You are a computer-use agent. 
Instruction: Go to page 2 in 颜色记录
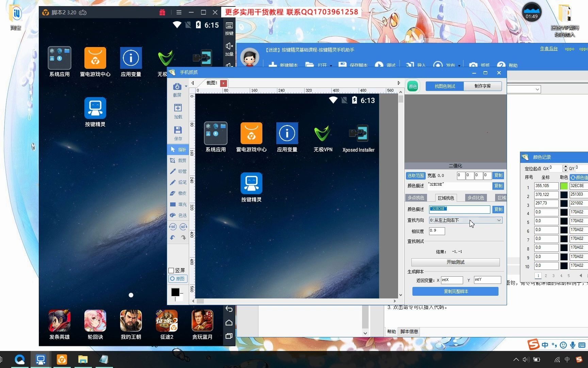(x=546, y=276)
